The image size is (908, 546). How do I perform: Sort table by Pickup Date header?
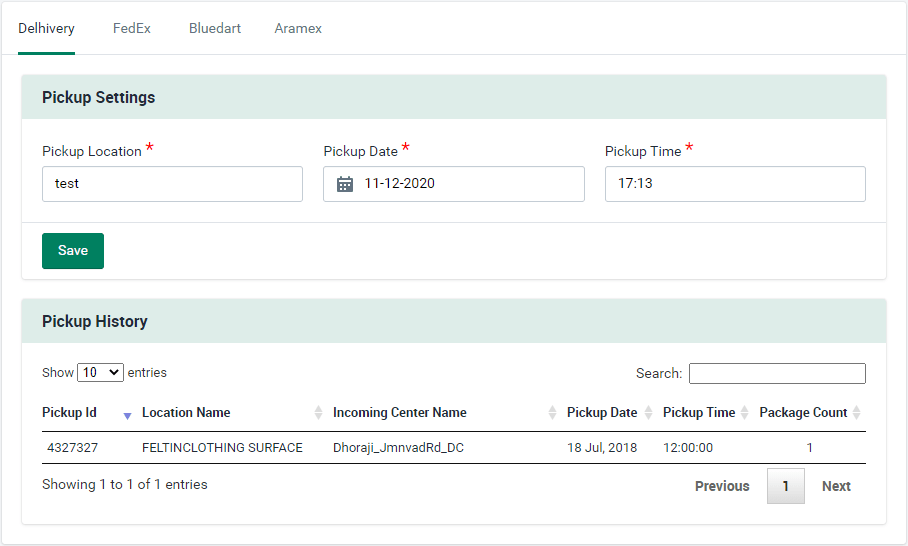coord(601,413)
